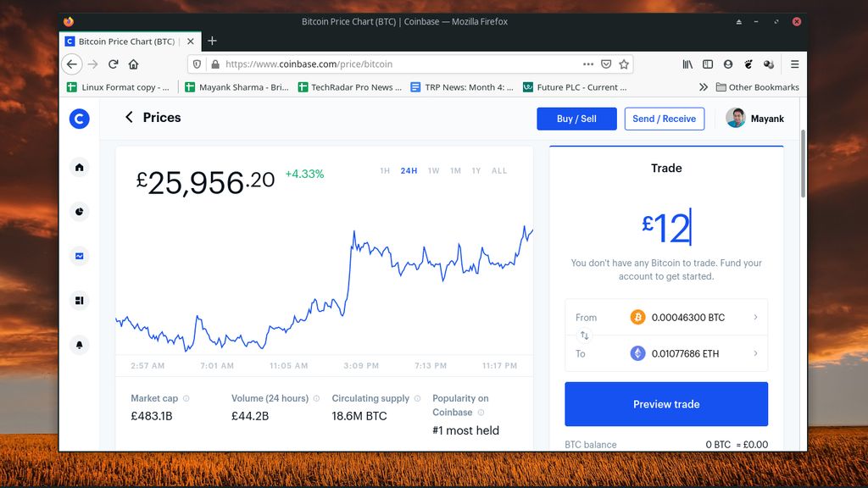868x488 pixels.
Task: Open Home from the Coinbase sidebar
Action: coord(79,168)
